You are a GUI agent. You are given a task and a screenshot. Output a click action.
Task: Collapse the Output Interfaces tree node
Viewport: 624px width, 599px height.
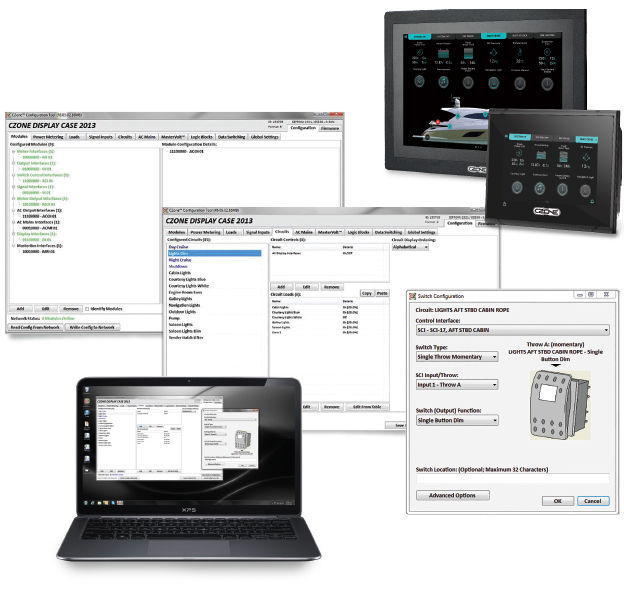coord(13,163)
